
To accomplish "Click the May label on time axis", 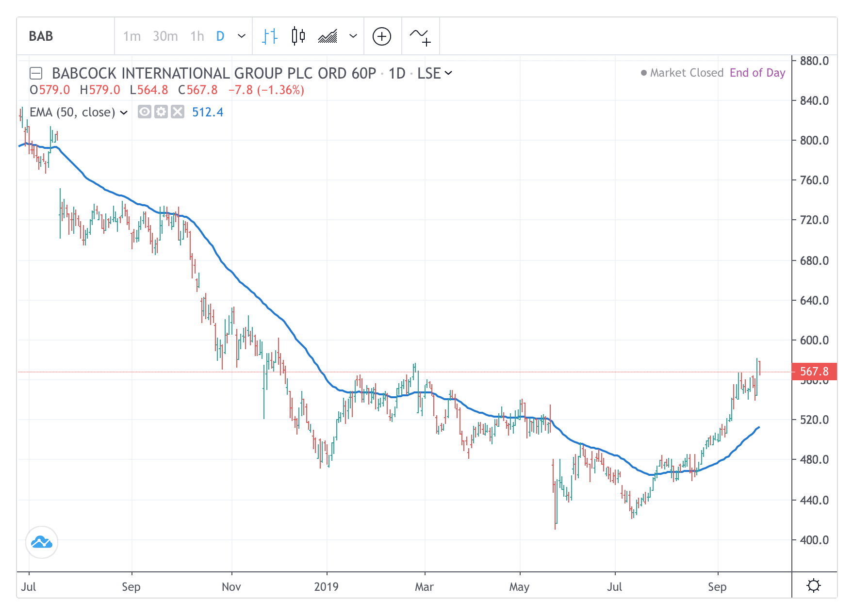I will (519, 587).
